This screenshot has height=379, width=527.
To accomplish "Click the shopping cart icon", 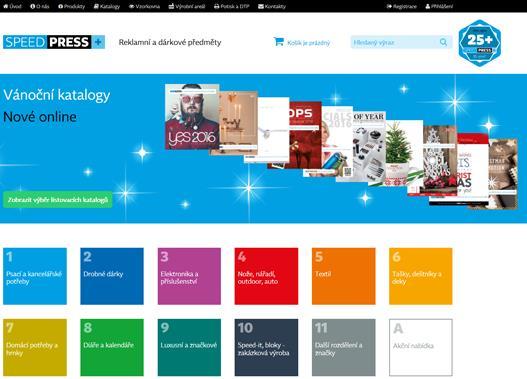I will pos(279,42).
